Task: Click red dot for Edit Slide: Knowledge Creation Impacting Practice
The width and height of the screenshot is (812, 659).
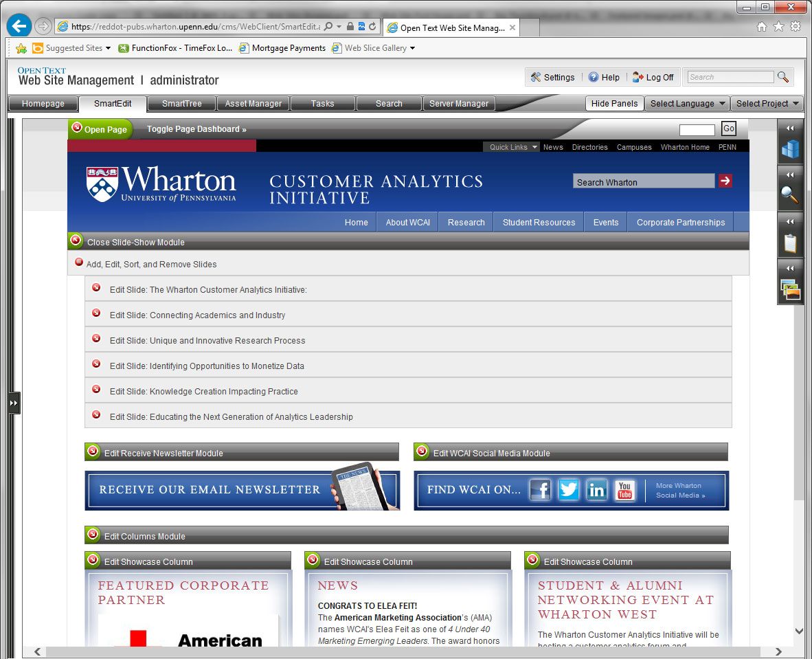Action: click(x=96, y=389)
